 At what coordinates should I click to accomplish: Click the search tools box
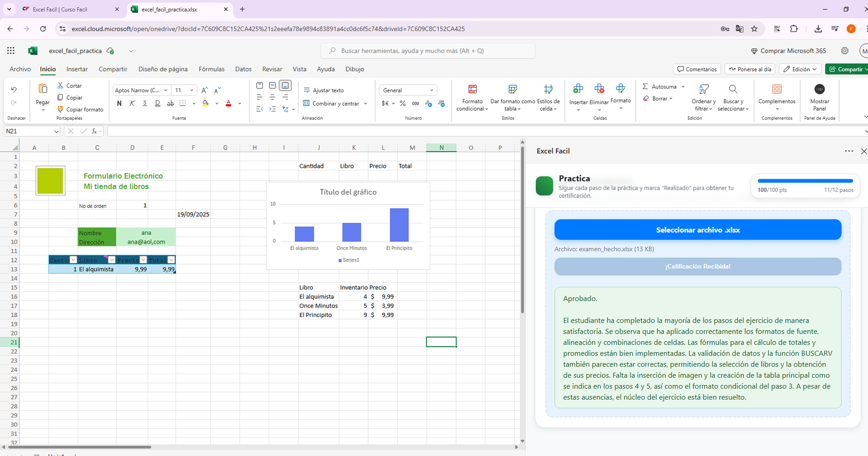(428, 51)
